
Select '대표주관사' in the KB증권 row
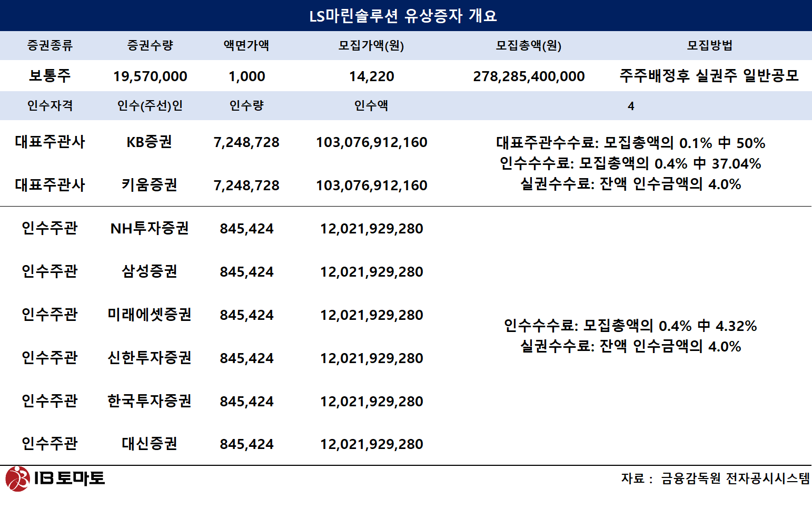click(49, 142)
